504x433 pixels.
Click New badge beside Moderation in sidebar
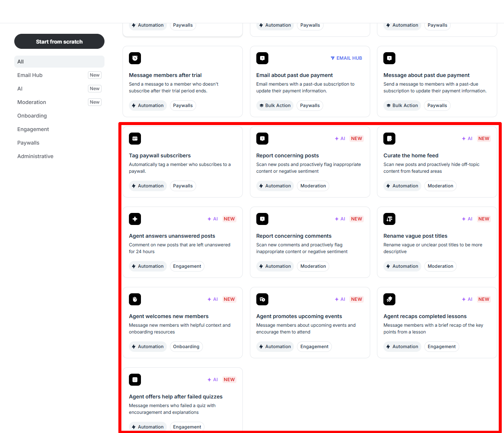[x=95, y=102]
